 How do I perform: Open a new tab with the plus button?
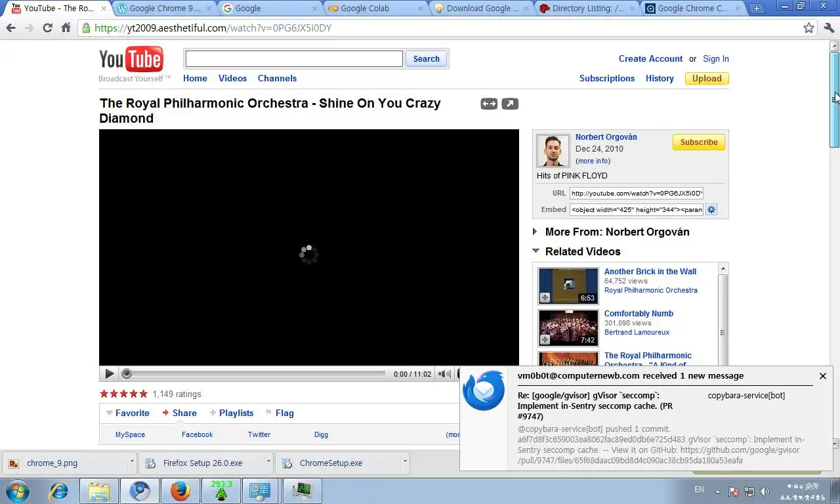[x=757, y=9]
